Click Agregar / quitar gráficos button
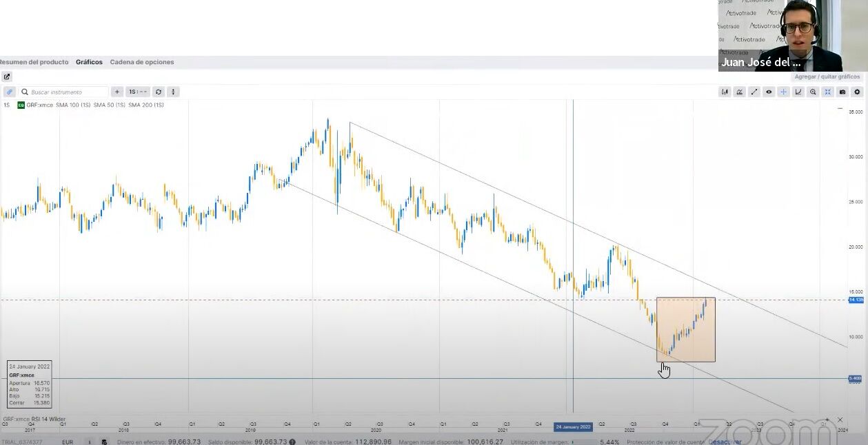868x445 pixels. pos(827,76)
